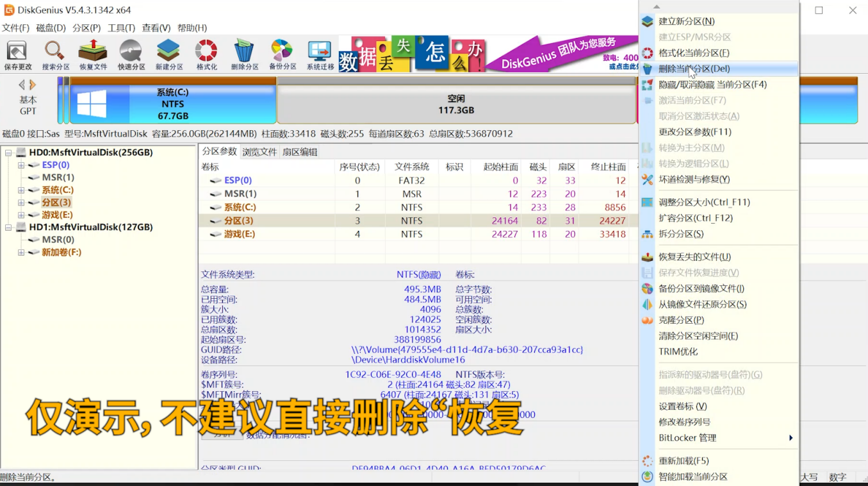
Task: Click icon beside 从镜像文件还原分区(S) entry
Action: pyautogui.click(x=648, y=304)
